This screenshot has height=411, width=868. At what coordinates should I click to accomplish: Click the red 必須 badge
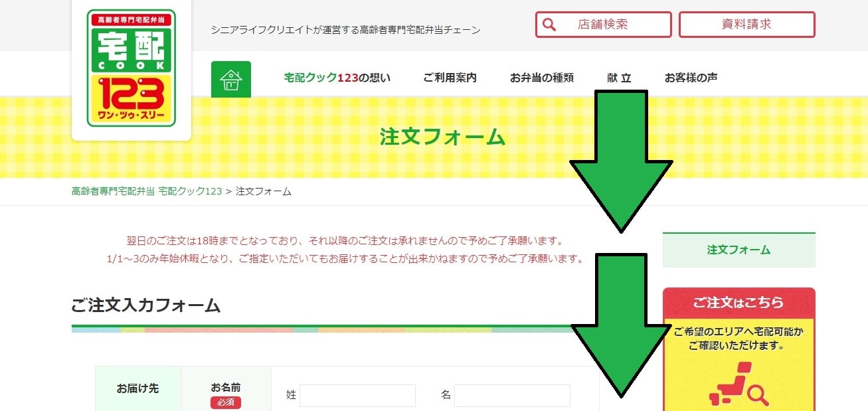click(x=226, y=402)
